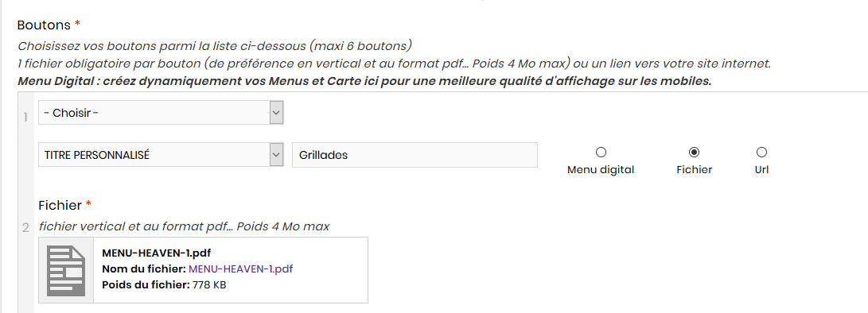Select the Menu digital radio button
The image size is (868, 313).
point(601,152)
